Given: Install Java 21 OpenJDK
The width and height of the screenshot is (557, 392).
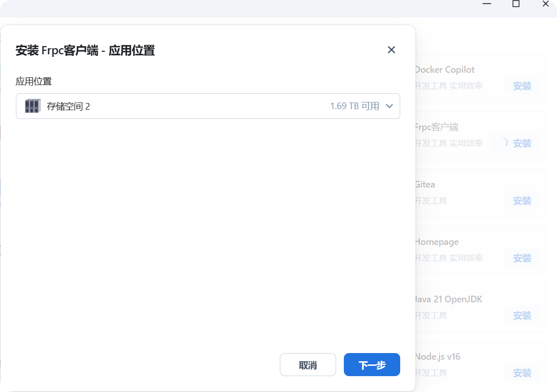Looking at the screenshot, I should click(522, 316).
